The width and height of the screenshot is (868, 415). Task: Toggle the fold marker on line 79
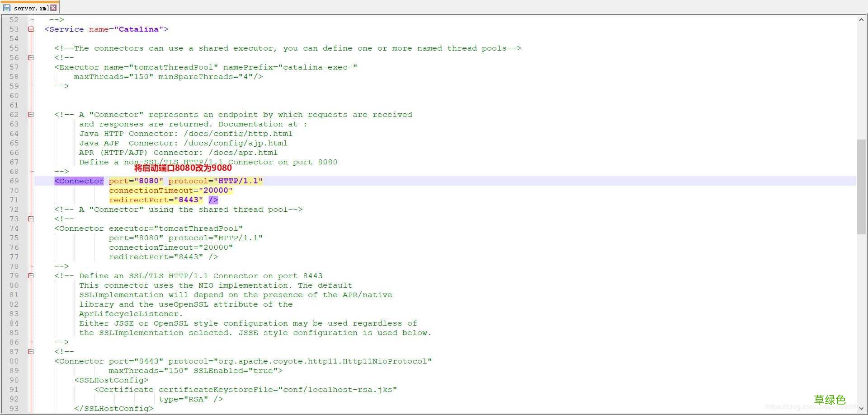tap(31, 276)
